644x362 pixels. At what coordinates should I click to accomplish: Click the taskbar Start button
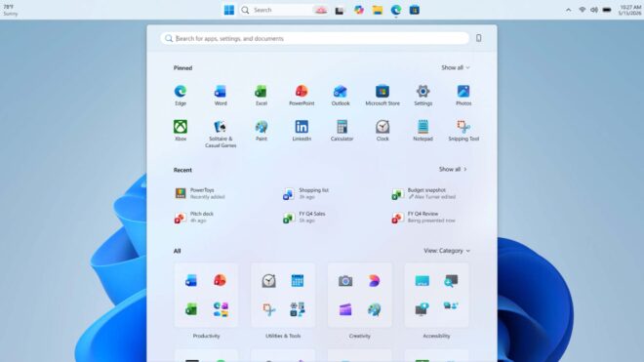tap(229, 10)
